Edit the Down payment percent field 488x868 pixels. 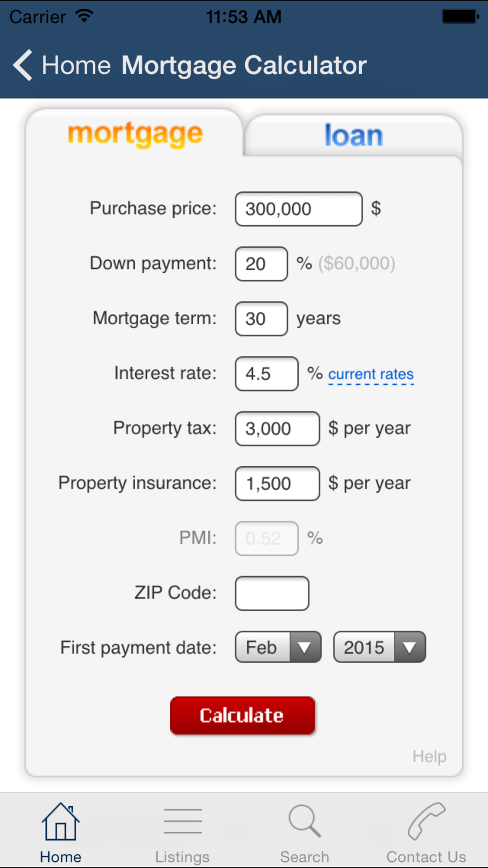pos(262,264)
